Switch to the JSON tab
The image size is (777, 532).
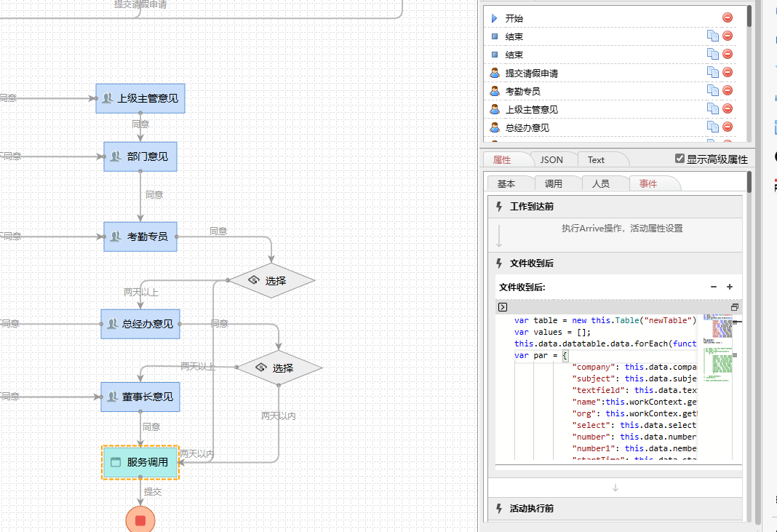coord(551,159)
